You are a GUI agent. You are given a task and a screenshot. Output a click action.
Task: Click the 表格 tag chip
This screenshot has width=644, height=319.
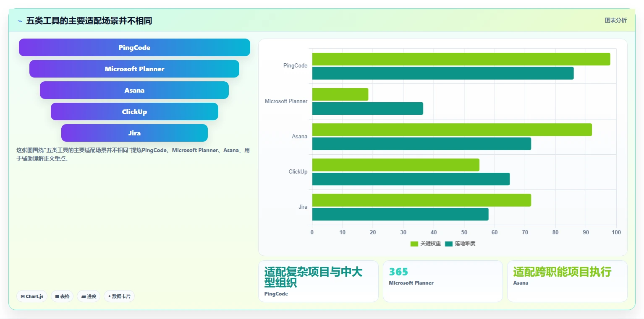[62, 296]
